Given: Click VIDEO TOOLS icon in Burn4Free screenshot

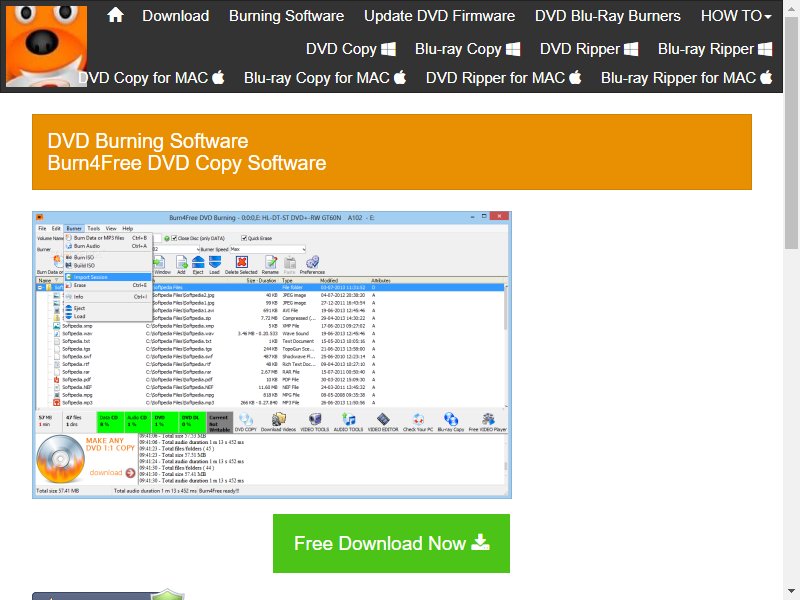Looking at the screenshot, I should coord(315,422).
